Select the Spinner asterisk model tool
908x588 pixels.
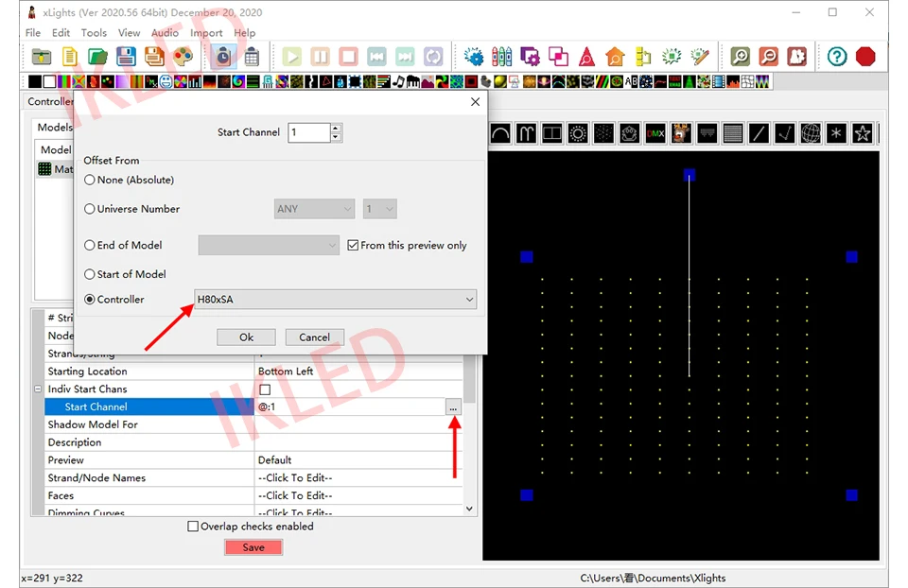pyautogui.click(x=836, y=133)
